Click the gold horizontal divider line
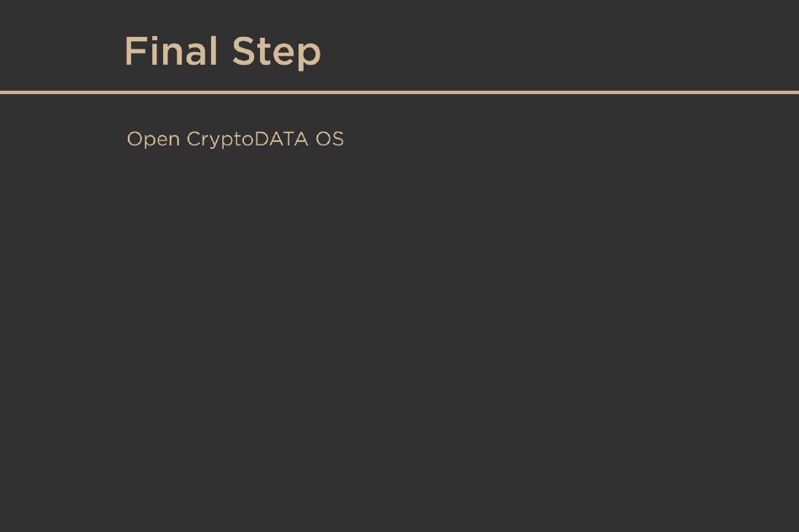 click(x=399, y=92)
